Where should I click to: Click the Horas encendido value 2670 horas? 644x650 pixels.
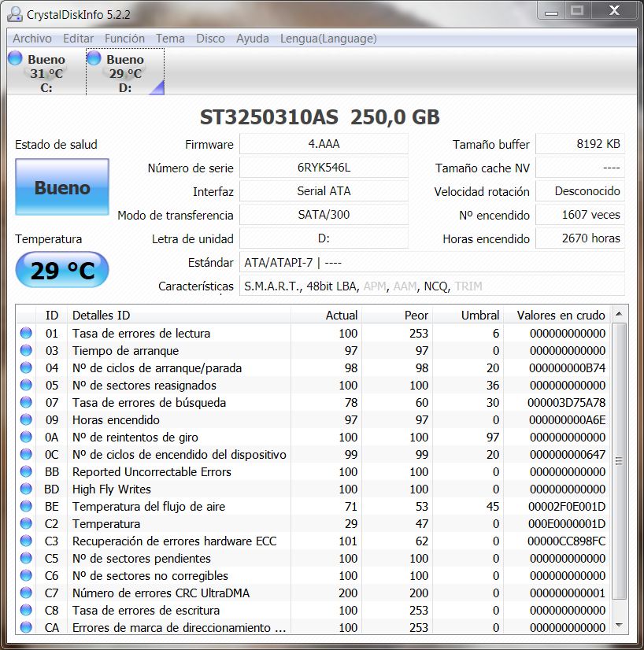[x=580, y=238]
